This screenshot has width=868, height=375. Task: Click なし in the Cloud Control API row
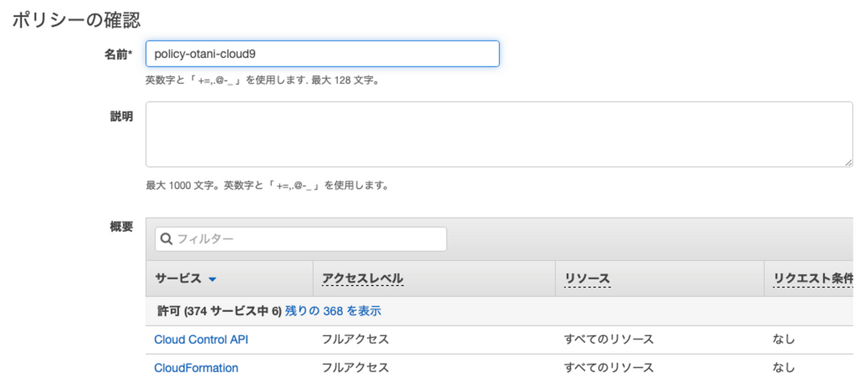point(783,339)
